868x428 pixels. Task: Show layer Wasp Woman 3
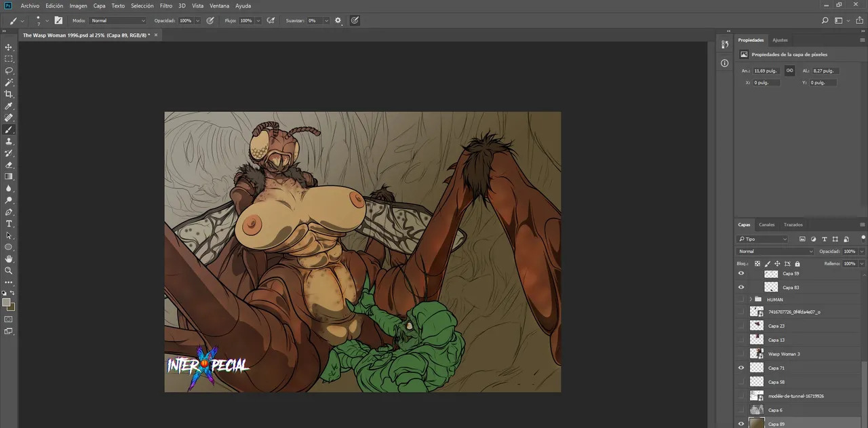(x=741, y=353)
